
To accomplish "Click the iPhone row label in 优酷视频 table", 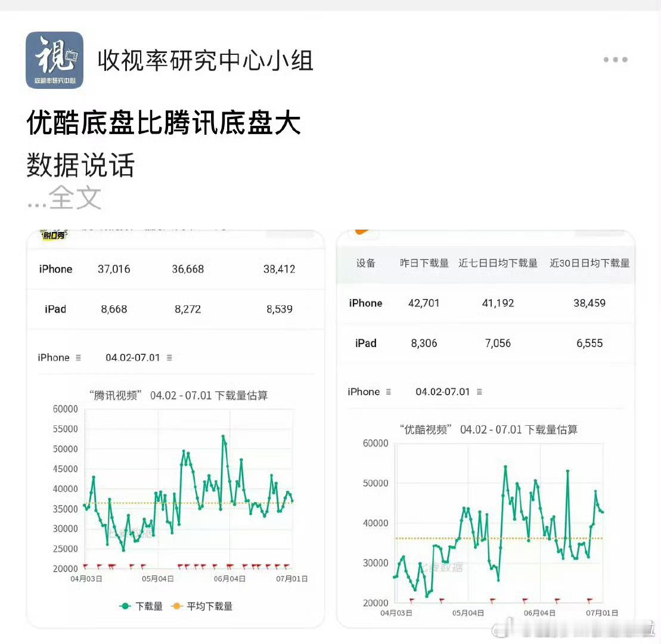I will [x=365, y=304].
